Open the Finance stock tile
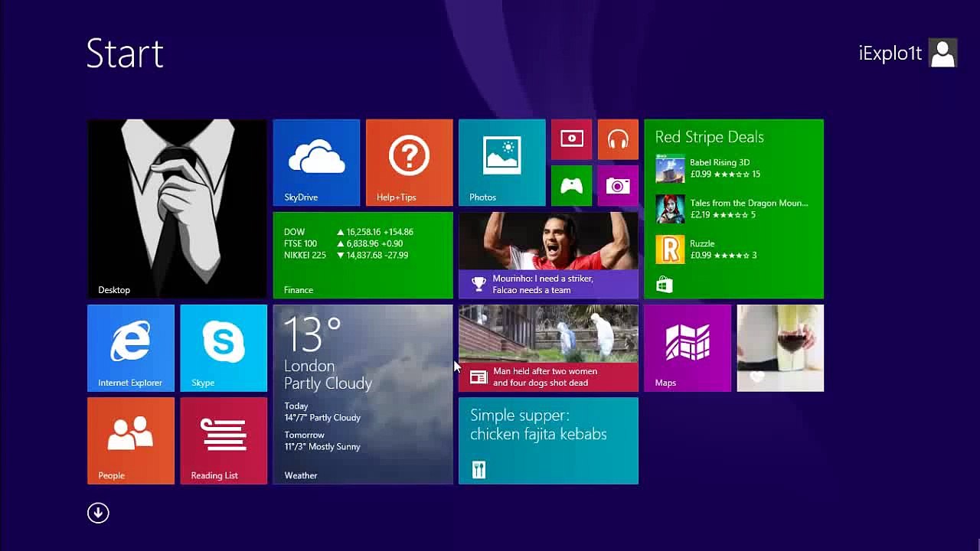The height and width of the screenshot is (551, 980). pyautogui.click(x=363, y=255)
